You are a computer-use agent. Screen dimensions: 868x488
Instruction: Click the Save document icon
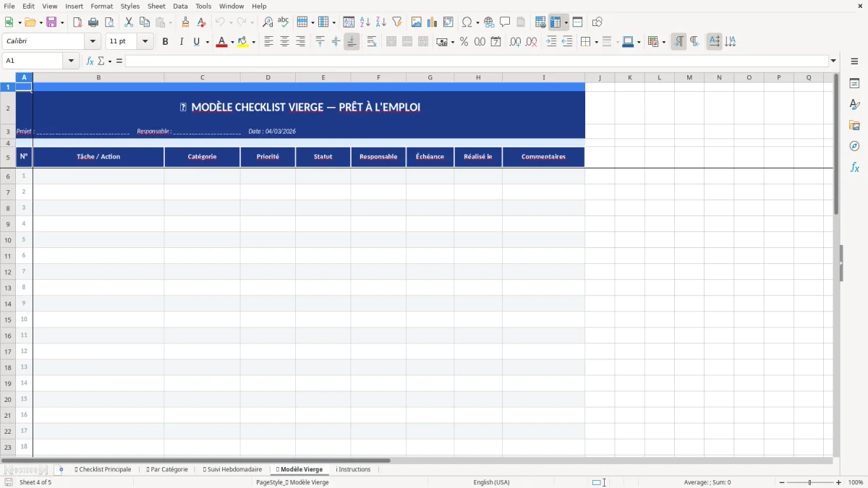pyautogui.click(x=51, y=22)
